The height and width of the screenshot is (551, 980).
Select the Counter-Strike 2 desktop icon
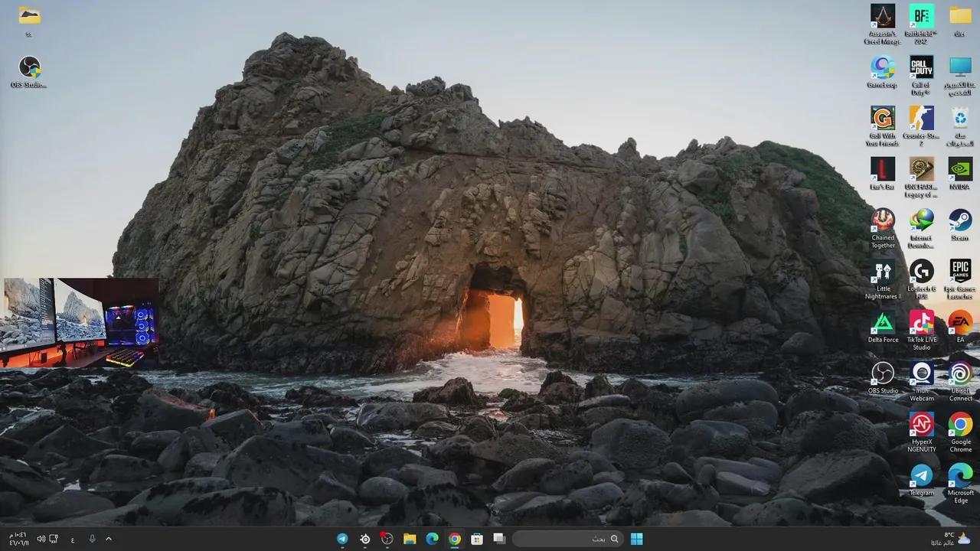pyautogui.click(x=921, y=119)
